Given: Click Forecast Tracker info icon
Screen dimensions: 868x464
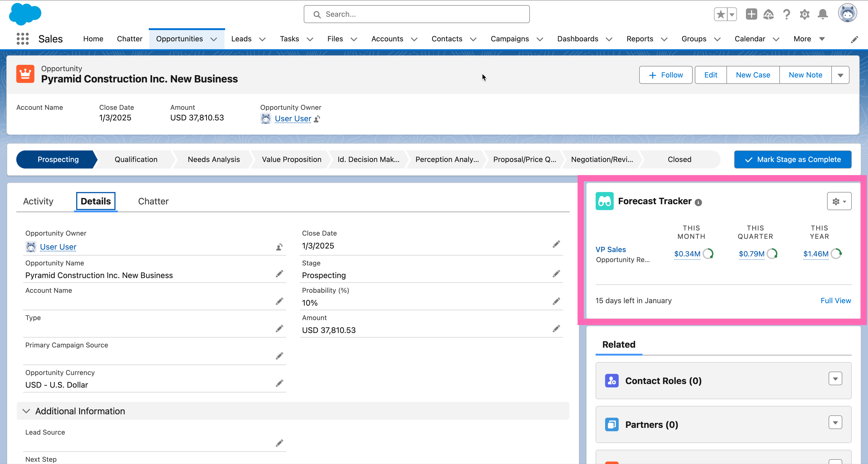Looking at the screenshot, I should [698, 202].
